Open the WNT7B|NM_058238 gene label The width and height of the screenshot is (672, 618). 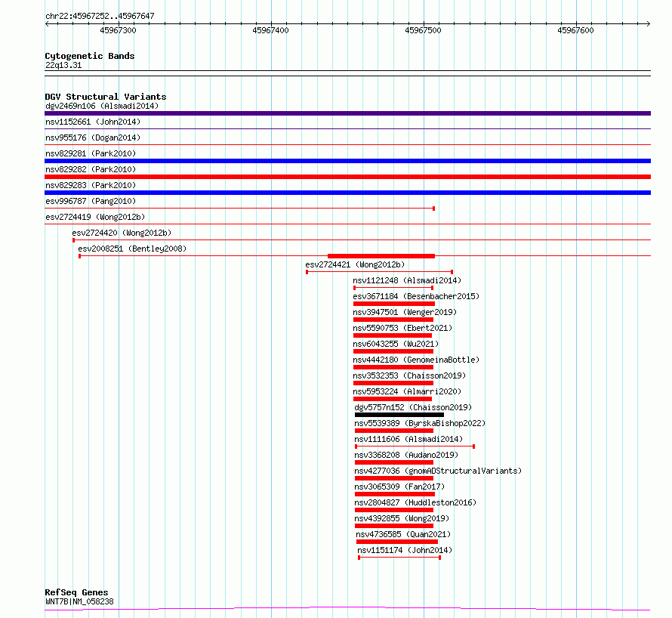click(80, 601)
